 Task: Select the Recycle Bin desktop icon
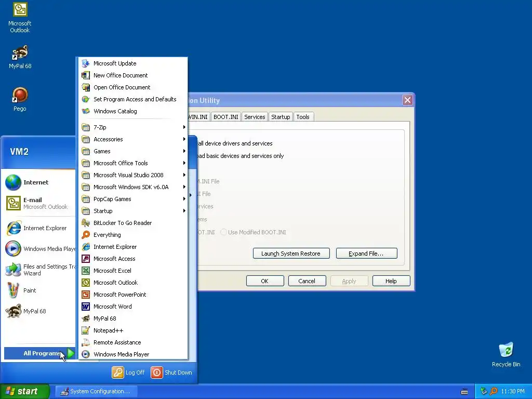(x=506, y=354)
